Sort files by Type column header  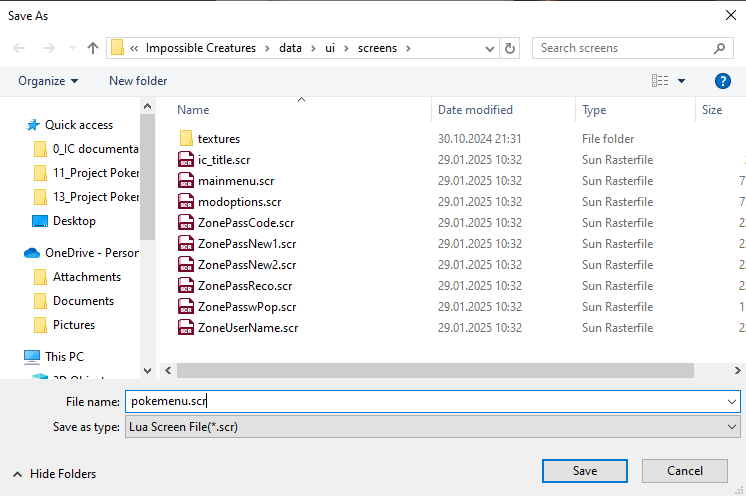[x=595, y=110]
